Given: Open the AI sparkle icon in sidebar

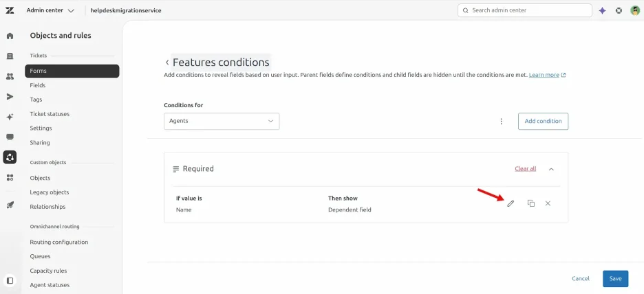Looking at the screenshot, I should (x=10, y=117).
